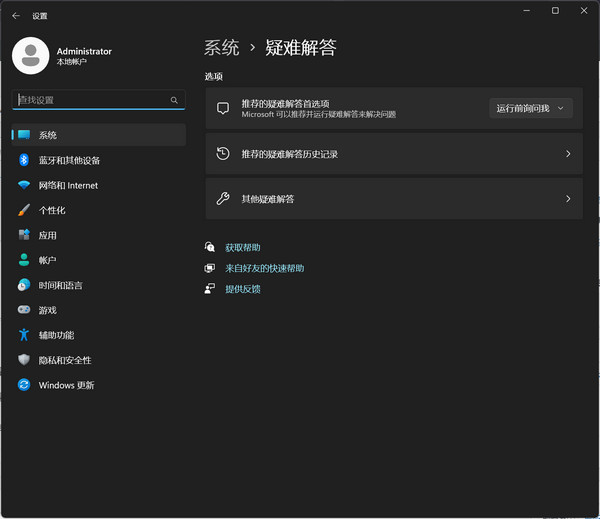
Task: Click the Personalization paintbrush icon
Action: coord(24,210)
